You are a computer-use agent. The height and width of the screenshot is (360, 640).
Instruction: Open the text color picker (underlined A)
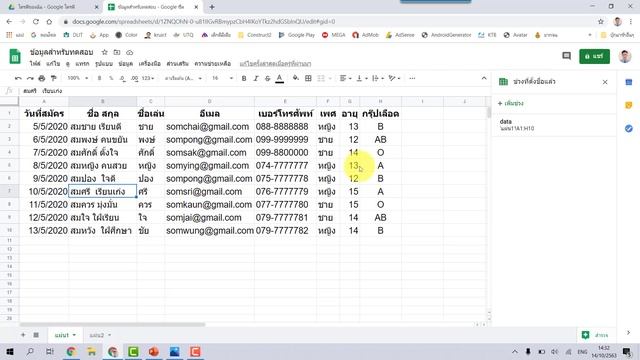tap(280, 78)
